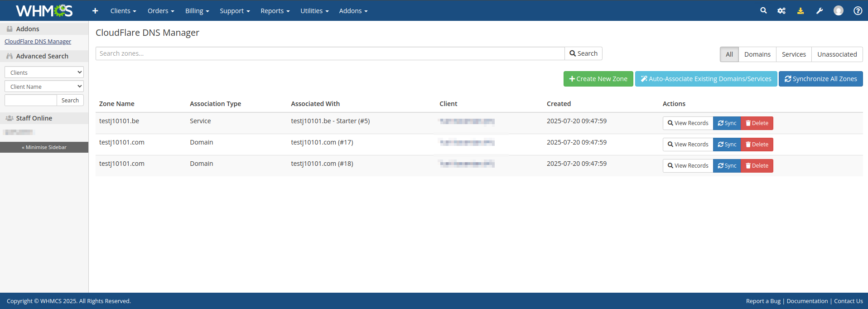This screenshot has height=309, width=868.
Task: Select the Services filter tab
Action: pos(794,54)
